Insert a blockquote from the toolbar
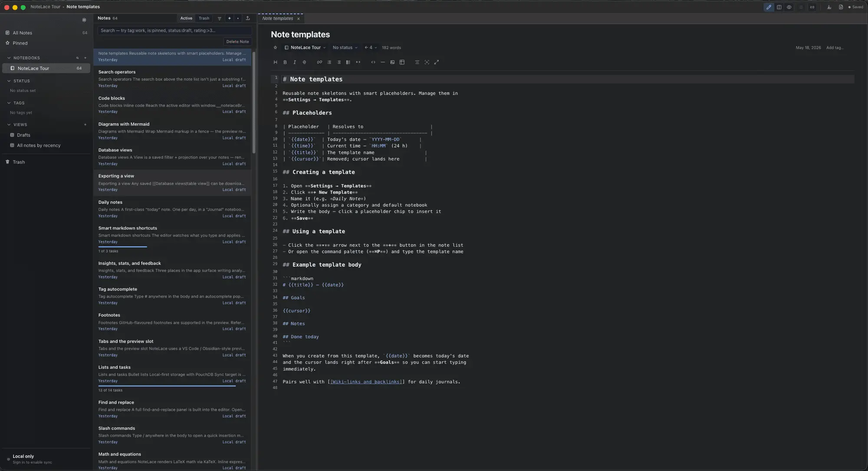 point(358,62)
